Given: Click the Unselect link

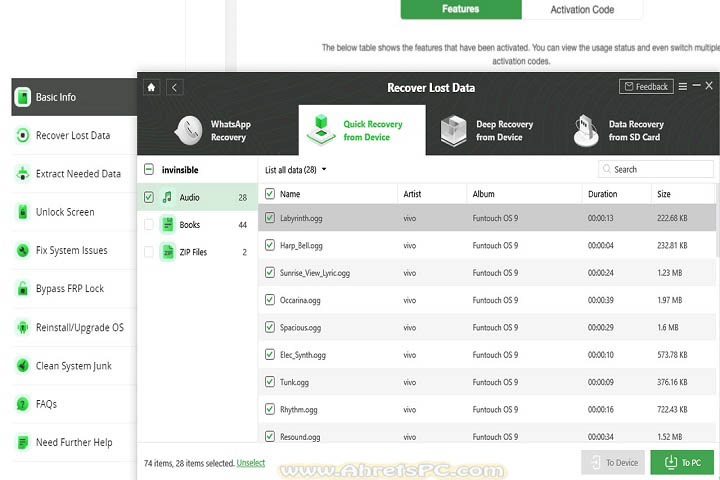Looking at the screenshot, I should (251, 463).
